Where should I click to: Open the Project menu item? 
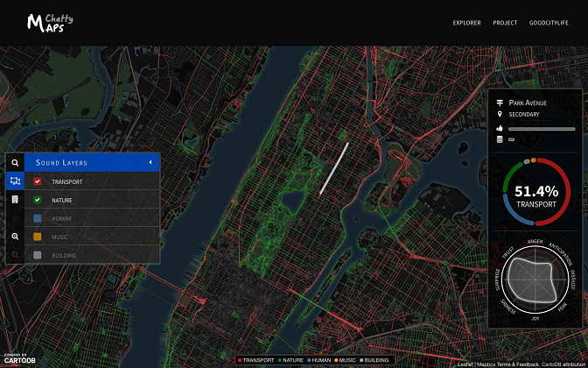coord(505,23)
